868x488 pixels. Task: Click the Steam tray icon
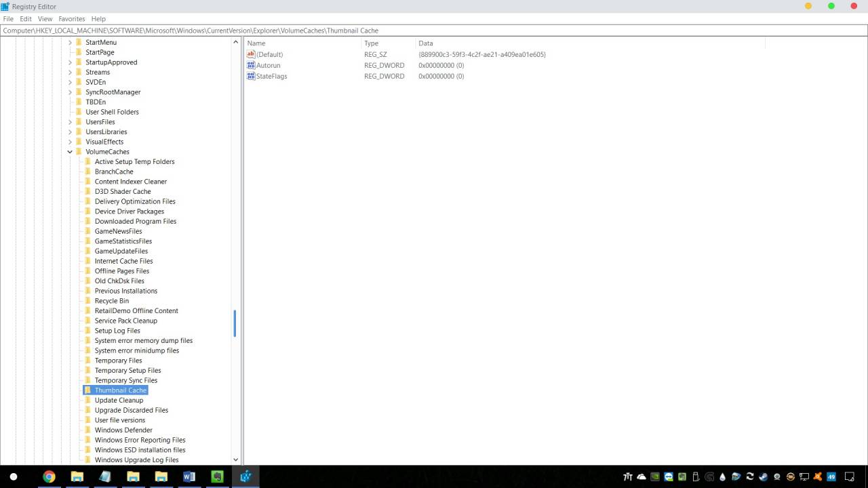coord(764,476)
